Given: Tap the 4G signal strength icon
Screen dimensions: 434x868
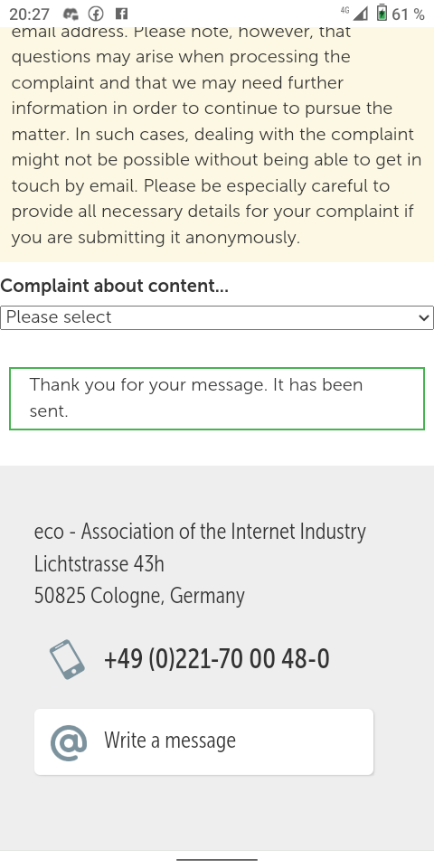Looking at the screenshot, I should point(354,13).
